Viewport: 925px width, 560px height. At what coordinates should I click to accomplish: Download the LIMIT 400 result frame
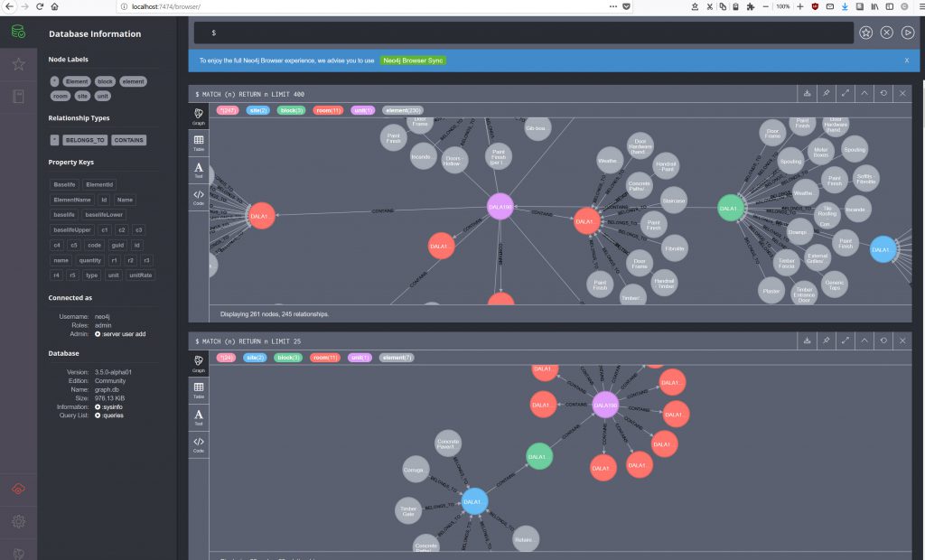click(806, 93)
